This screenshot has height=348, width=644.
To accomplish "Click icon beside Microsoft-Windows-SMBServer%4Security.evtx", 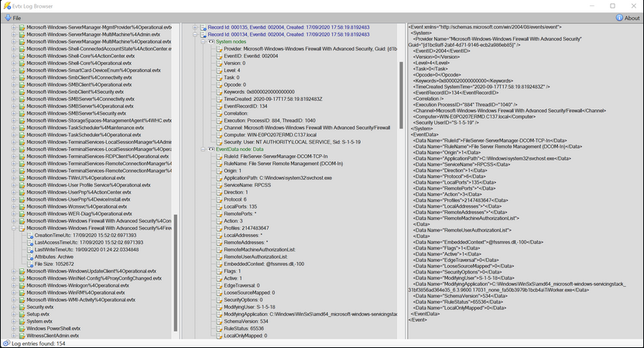I will (x=22, y=113).
